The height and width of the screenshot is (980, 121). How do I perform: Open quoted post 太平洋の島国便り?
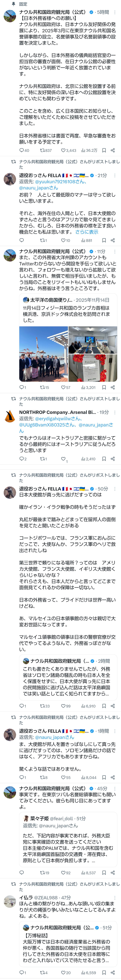68,308
